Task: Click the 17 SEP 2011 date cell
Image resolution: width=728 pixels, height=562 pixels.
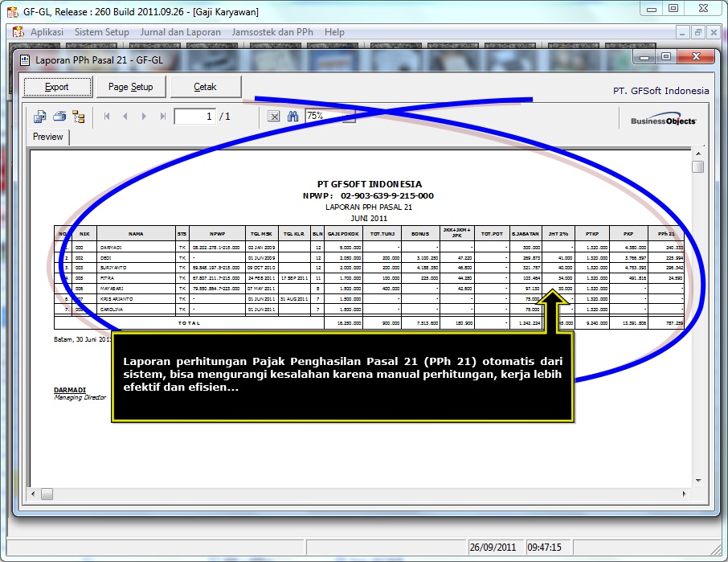Action: pos(295,278)
